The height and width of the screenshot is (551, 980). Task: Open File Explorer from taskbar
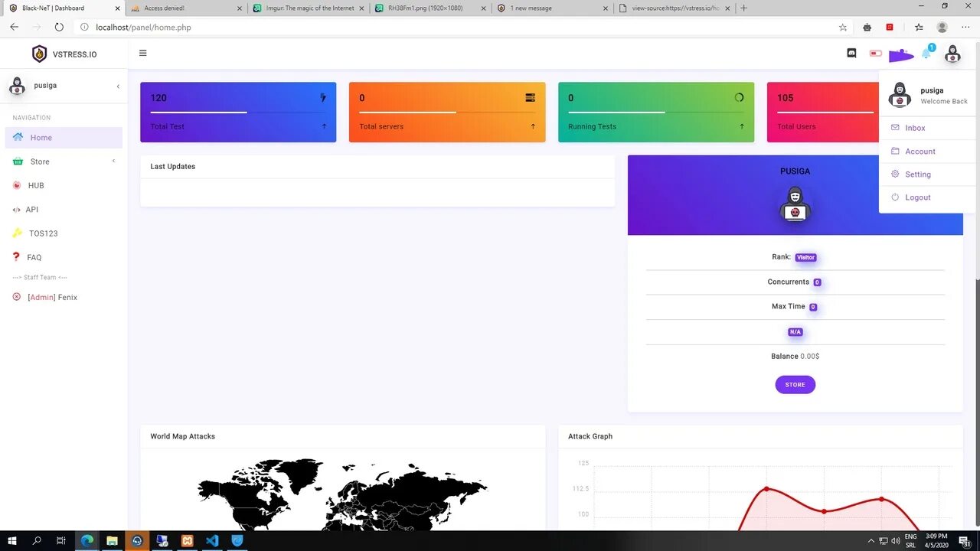(112, 540)
